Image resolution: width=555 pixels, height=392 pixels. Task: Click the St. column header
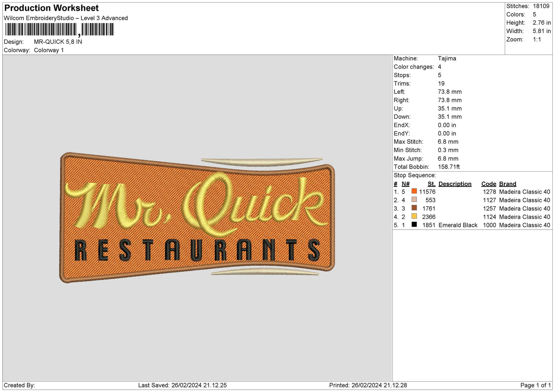pyautogui.click(x=431, y=184)
